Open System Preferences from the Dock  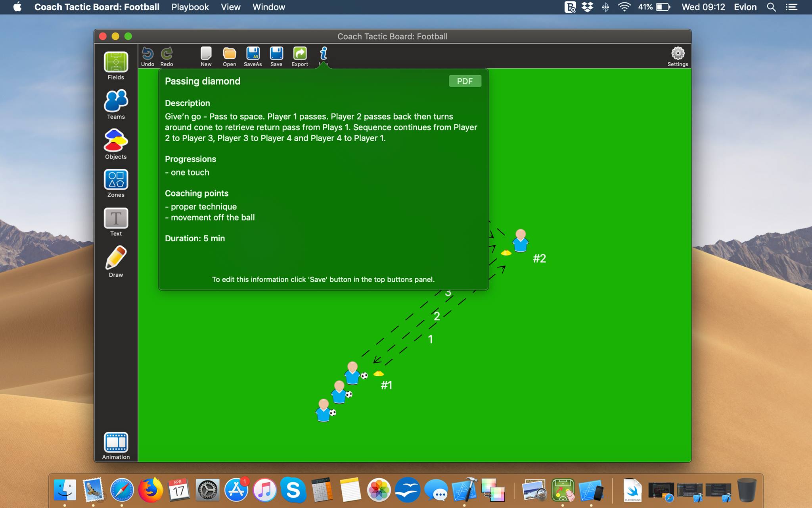pyautogui.click(x=207, y=490)
